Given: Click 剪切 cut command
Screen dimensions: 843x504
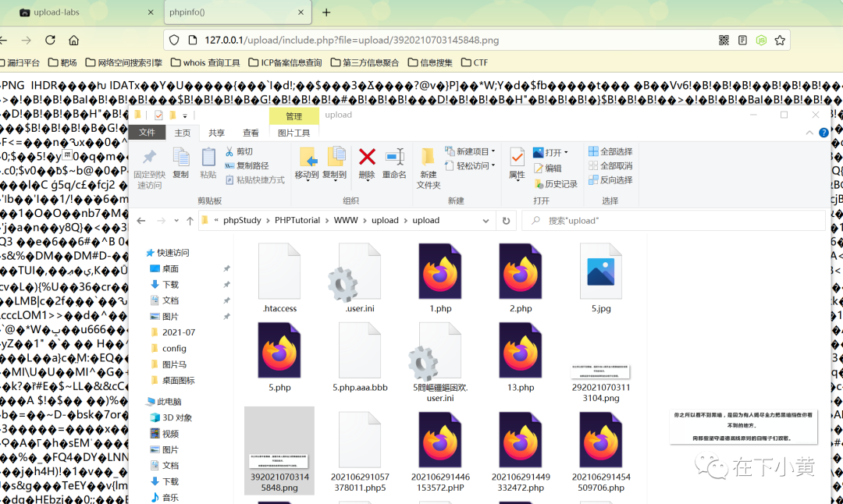Looking at the screenshot, I should (239, 151).
